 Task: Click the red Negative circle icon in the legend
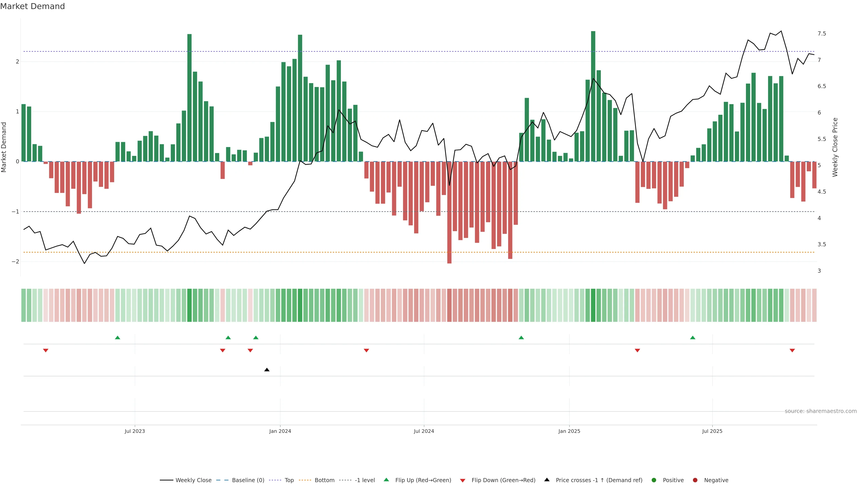click(x=695, y=480)
